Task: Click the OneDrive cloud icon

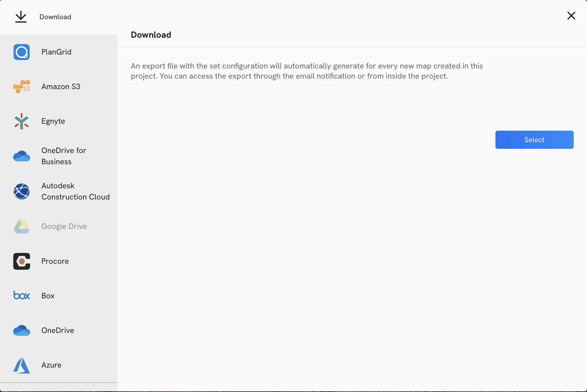Action: pyautogui.click(x=22, y=331)
